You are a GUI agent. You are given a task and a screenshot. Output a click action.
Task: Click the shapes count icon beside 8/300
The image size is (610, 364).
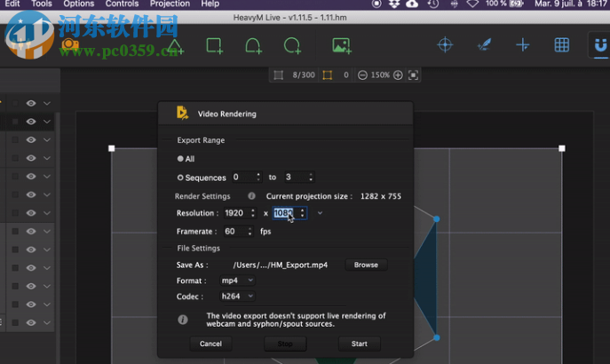pyautogui.click(x=279, y=75)
